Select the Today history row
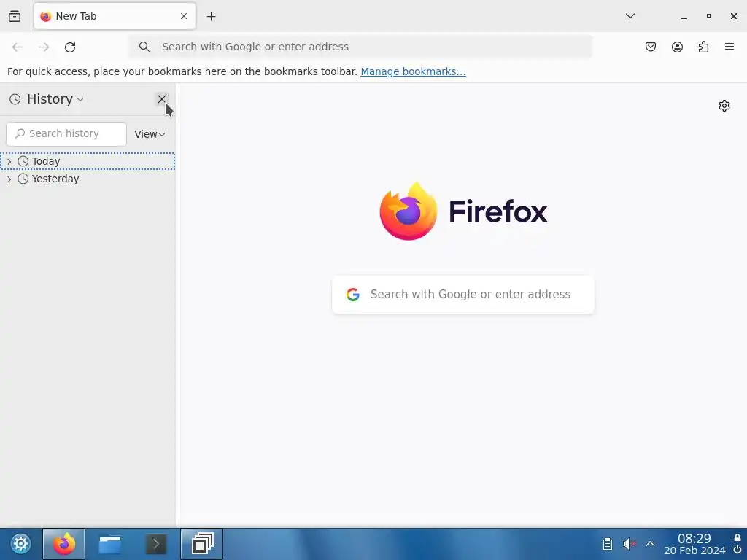The height and width of the screenshot is (560, 747). [x=88, y=161]
